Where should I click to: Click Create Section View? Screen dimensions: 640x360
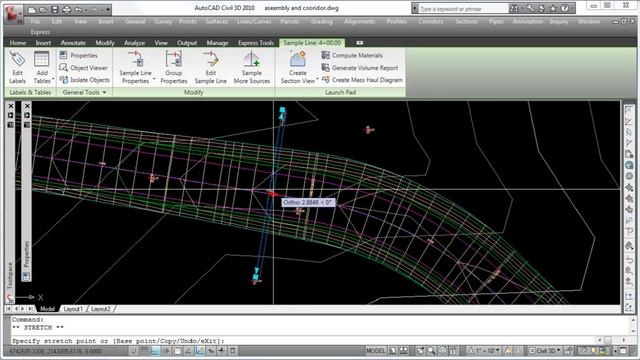(x=298, y=67)
